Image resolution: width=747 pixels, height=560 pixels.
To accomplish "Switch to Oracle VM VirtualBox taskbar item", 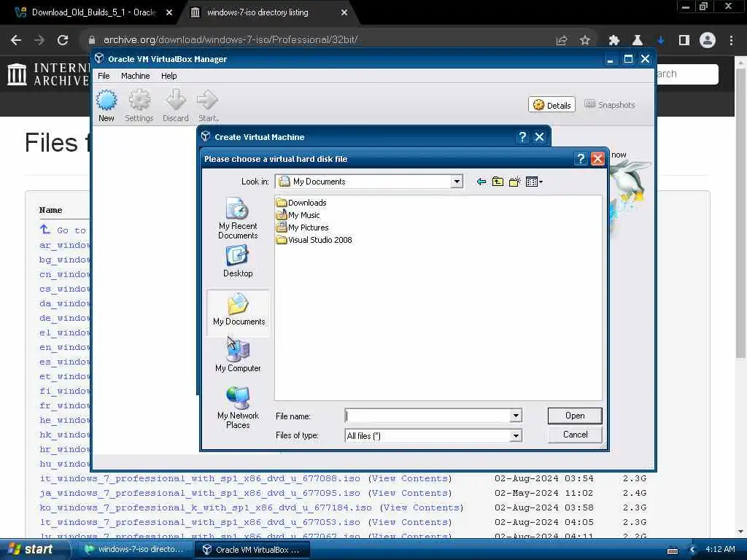I will coord(252,549).
